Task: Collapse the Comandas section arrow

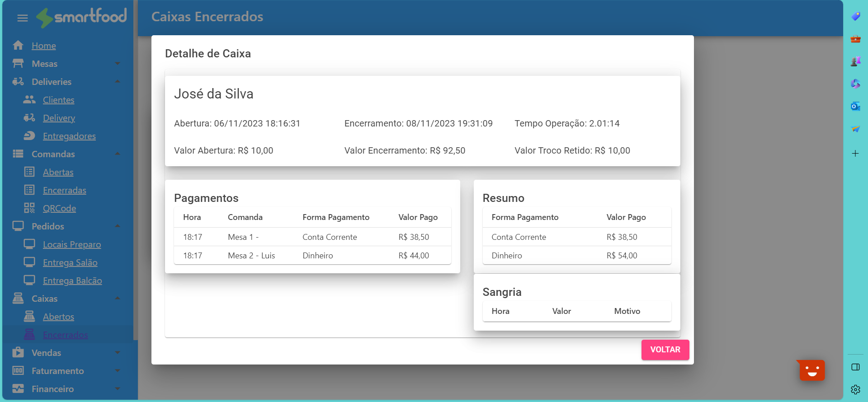Action: [x=118, y=154]
